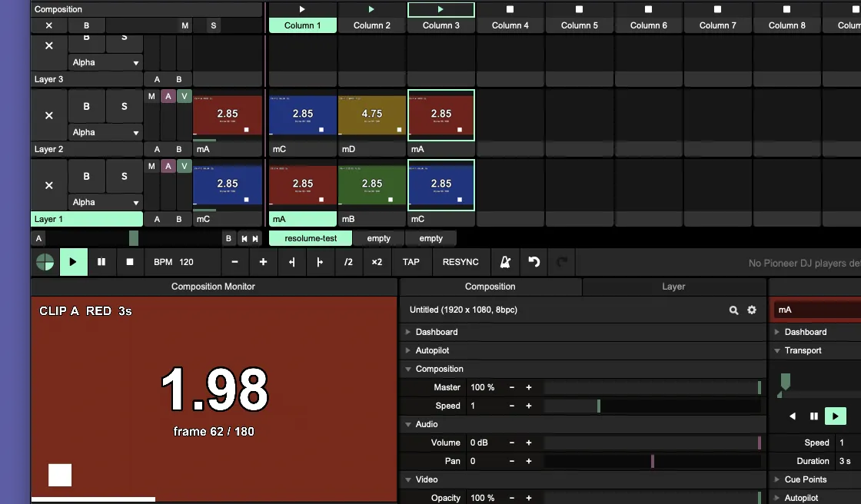Click the stop square above Column 4
Screen dimensions: 861x504
(x=510, y=9)
